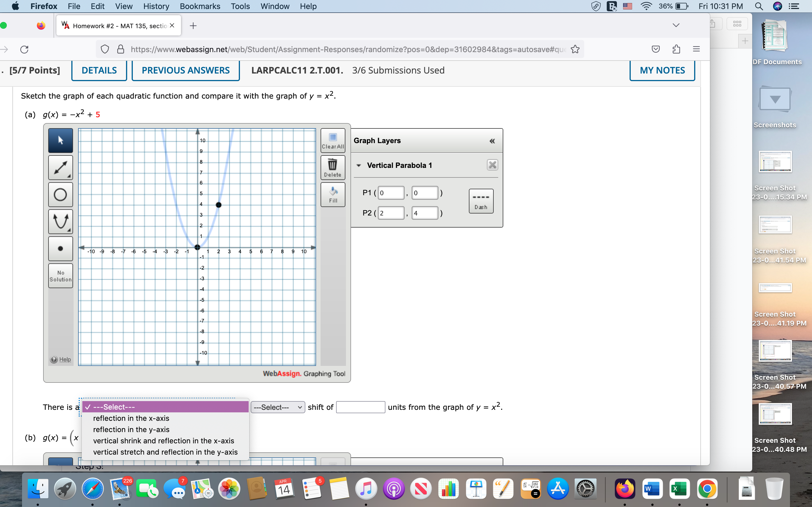Screen dimensions: 812x507
Task: Open the Bookmarks menu
Action: (200, 6)
